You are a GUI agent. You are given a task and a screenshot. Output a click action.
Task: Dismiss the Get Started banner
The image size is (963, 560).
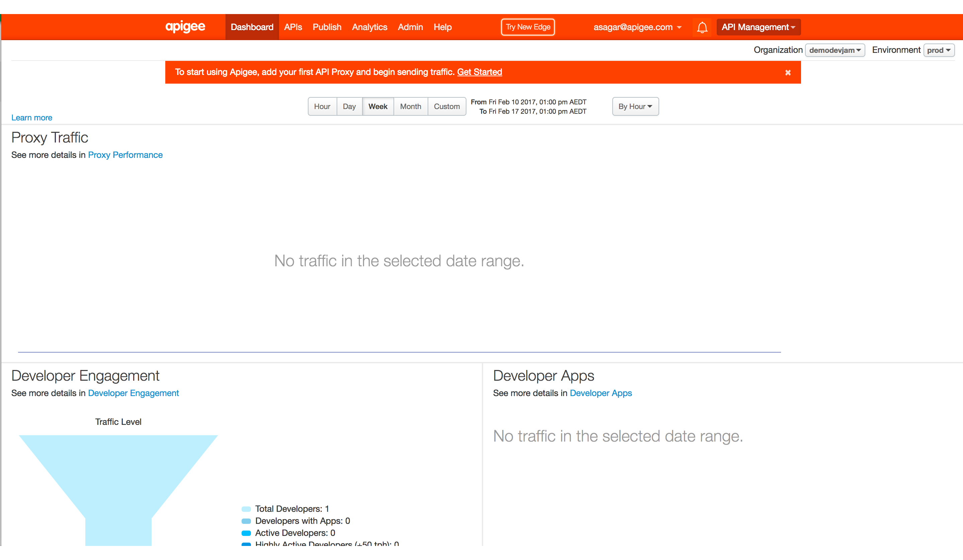click(788, 73)
